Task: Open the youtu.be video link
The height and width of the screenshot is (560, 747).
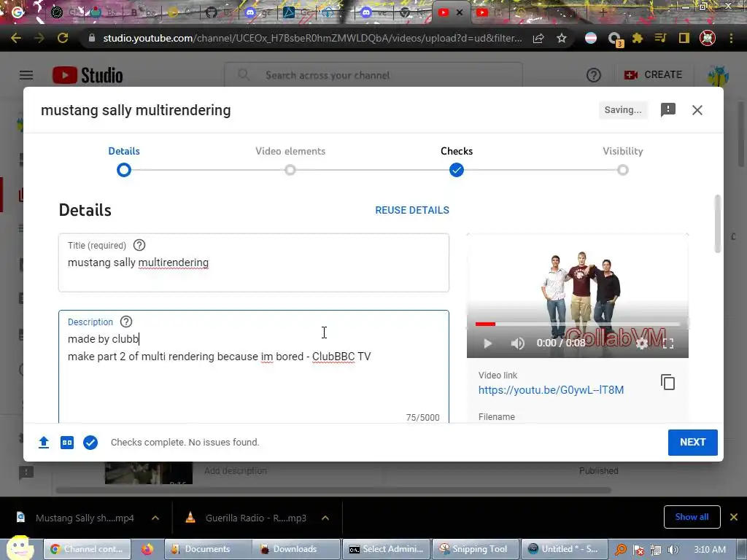Action: [551, 390]
